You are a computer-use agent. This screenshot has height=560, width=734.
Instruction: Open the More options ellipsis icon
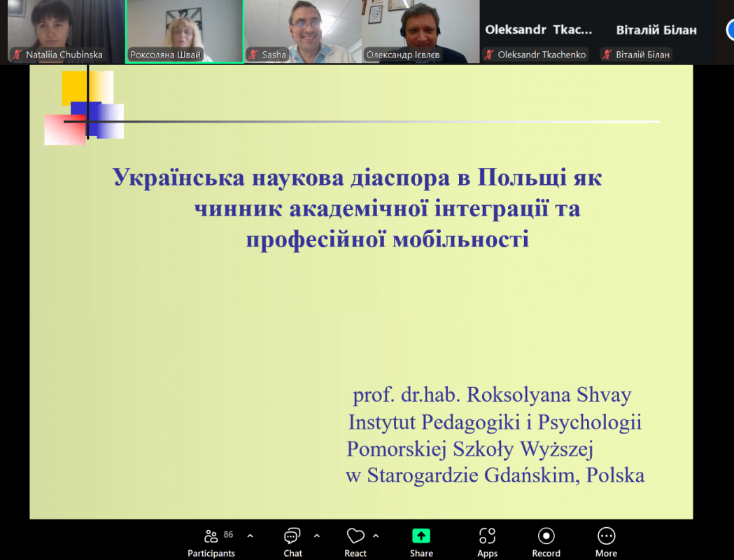605,535
